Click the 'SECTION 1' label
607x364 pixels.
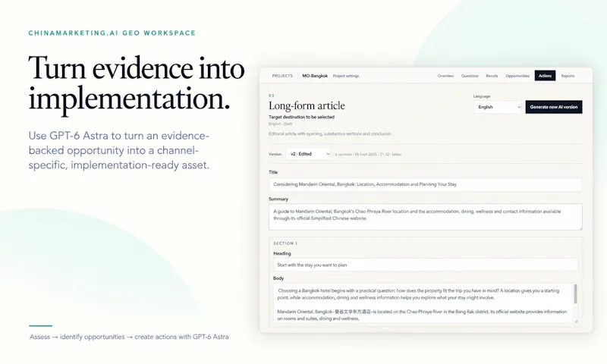(x=285, y=243)
